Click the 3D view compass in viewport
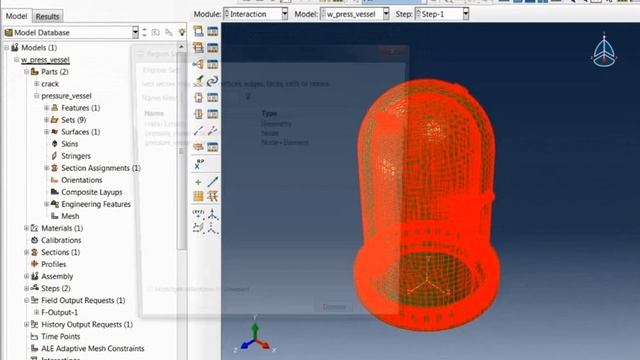The width and height of the screenshot is (640, 360). point(604,51)
